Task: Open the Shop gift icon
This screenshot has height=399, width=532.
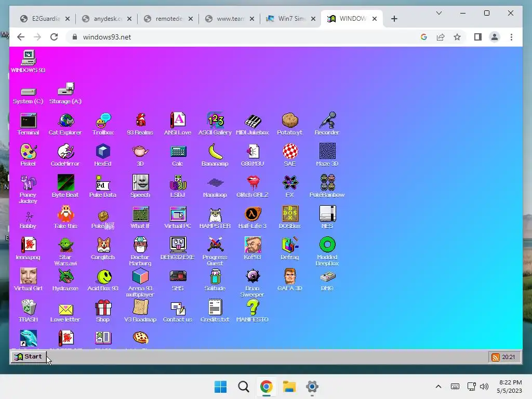Action: coord(103,311)
